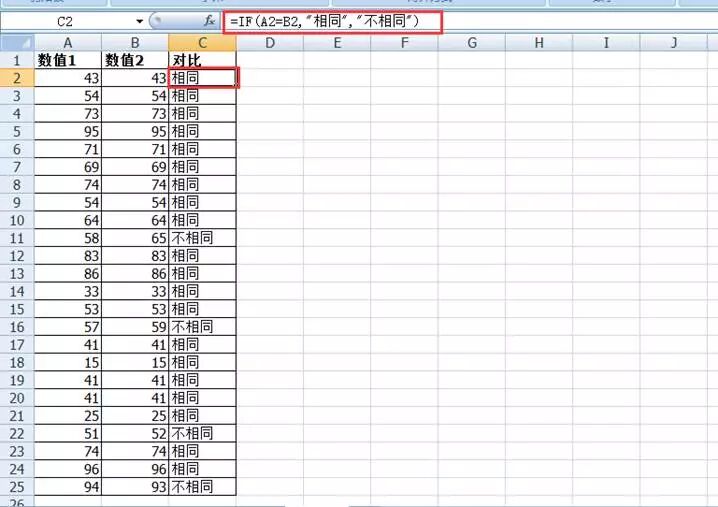The width and height of the screenshot is (718, 507).
Task: Select cell B21 with value 25
Action: [x=135, y=416]
